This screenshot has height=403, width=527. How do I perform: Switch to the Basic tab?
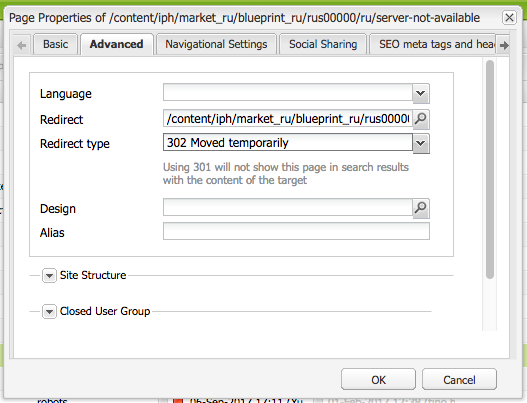(x=55, y=44)
